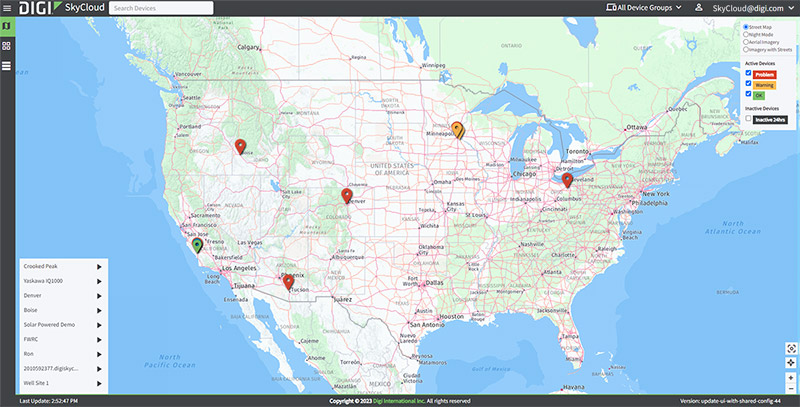Image resolution: width=800 pixels, height=407 pixels.
Task: Click the red pin near Phoenix
Action: [x=288, y=282]
